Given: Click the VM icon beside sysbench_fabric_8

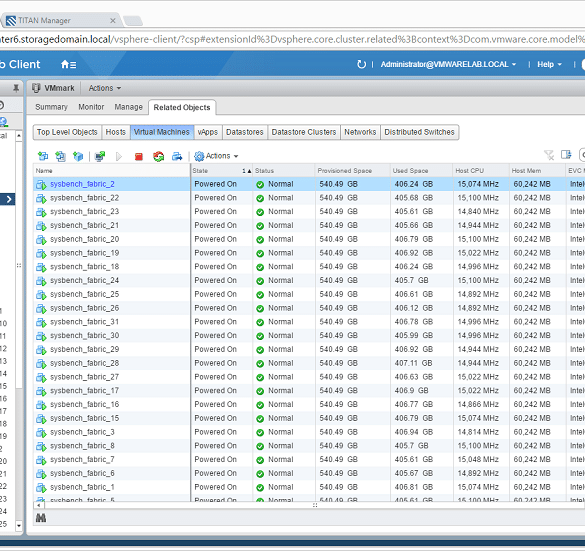Looking at the screenshot, I should tap(41, 446).
